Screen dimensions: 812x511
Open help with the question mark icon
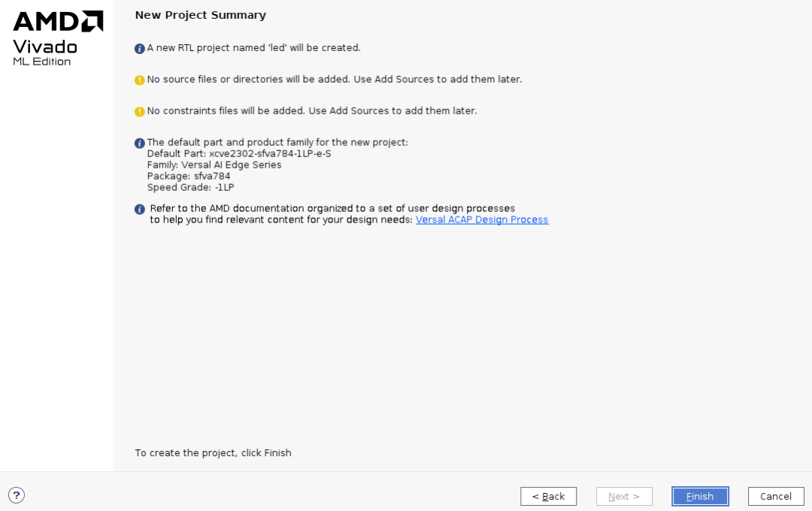click(17, 495)
